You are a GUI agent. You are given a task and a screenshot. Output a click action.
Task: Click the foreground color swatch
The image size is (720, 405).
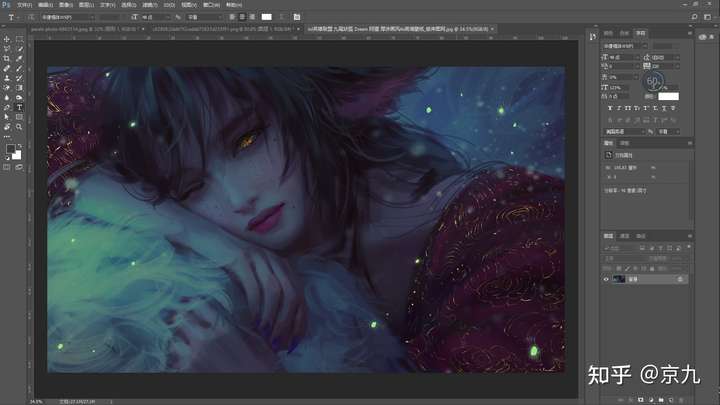10,149
